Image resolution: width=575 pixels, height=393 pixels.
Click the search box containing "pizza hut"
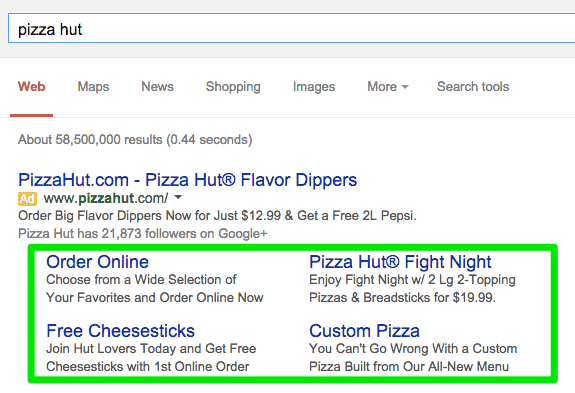click(x=292, y=29)
